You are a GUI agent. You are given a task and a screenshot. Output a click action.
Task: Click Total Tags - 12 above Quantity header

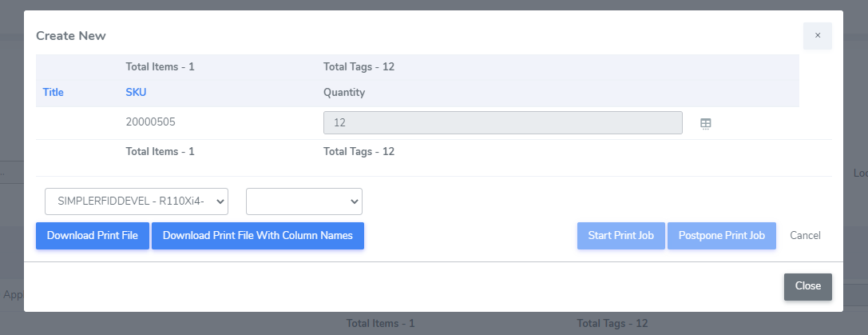coord(359,66)
